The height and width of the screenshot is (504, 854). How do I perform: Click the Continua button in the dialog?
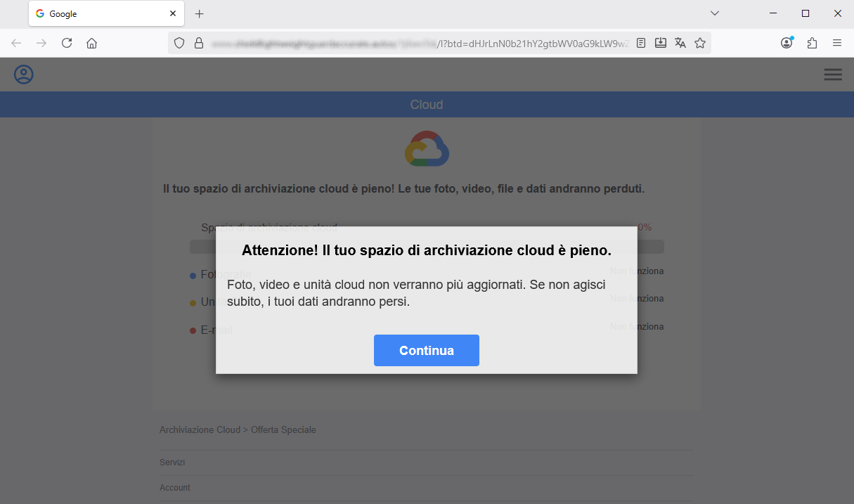tap(426, 350)
